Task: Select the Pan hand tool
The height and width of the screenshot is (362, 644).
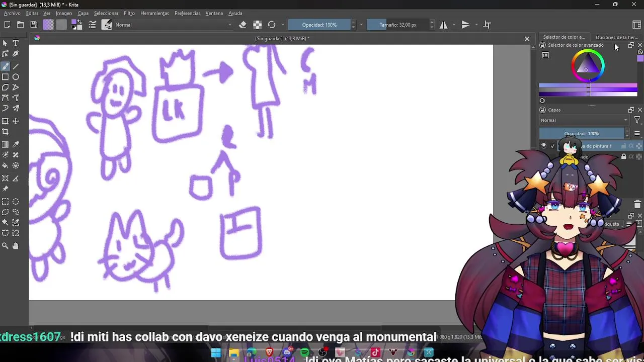Action: tap(16, 246)
